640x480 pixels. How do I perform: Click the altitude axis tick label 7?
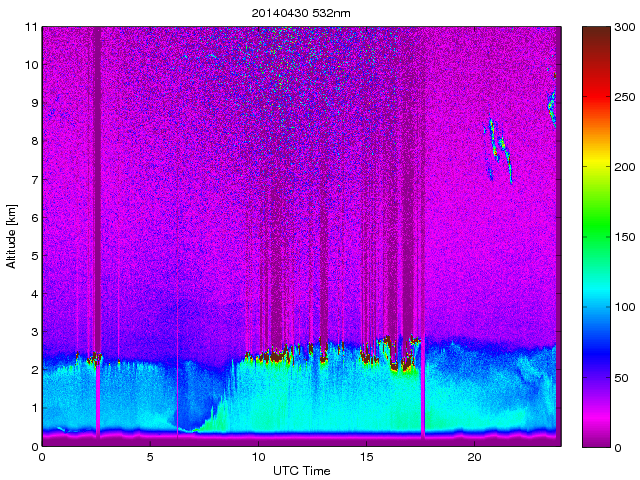35,180
